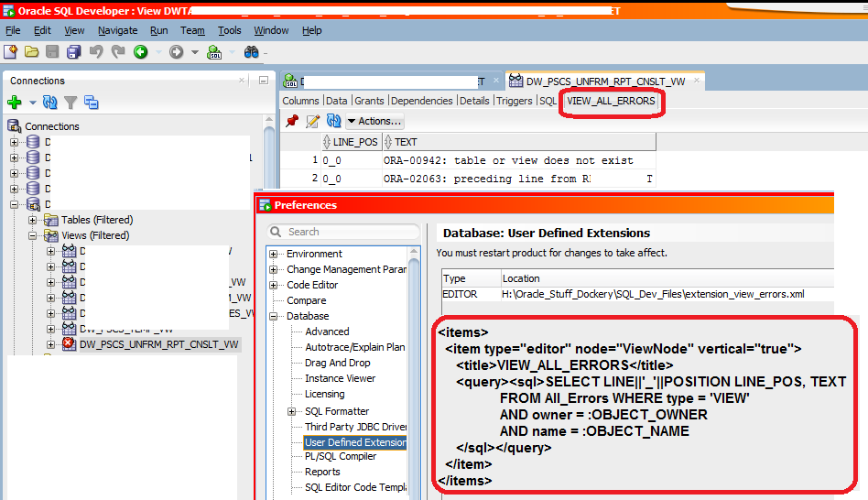This screenshot has width=868, height=500.
Task: Open dropdown arrow next to SQL Worksheet icon
Action: (x=232, y=52)
